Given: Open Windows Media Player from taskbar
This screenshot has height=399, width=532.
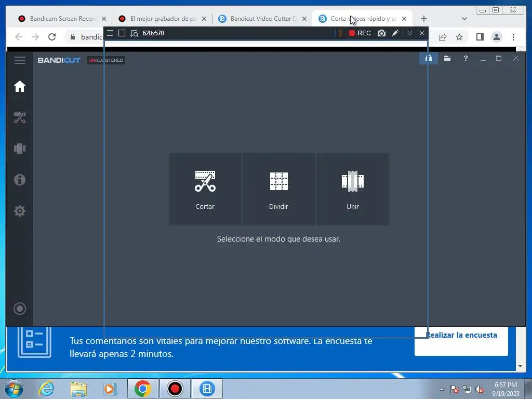Looking at the screenshot, I should click(x=110, y=389).
